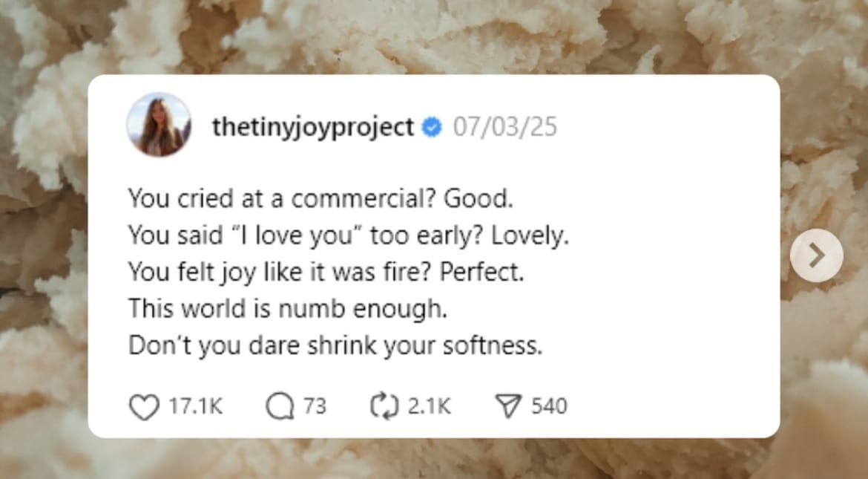Click "Don't you dare shrink your softness."
This screenshot has width=868, height=479.
pyautogui.click(x=335, y=345)
